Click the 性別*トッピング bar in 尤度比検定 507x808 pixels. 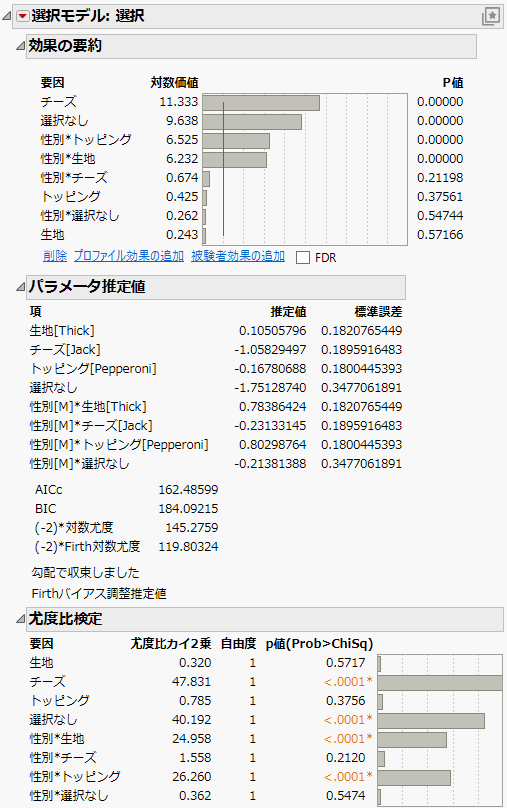tap(414, 778)
